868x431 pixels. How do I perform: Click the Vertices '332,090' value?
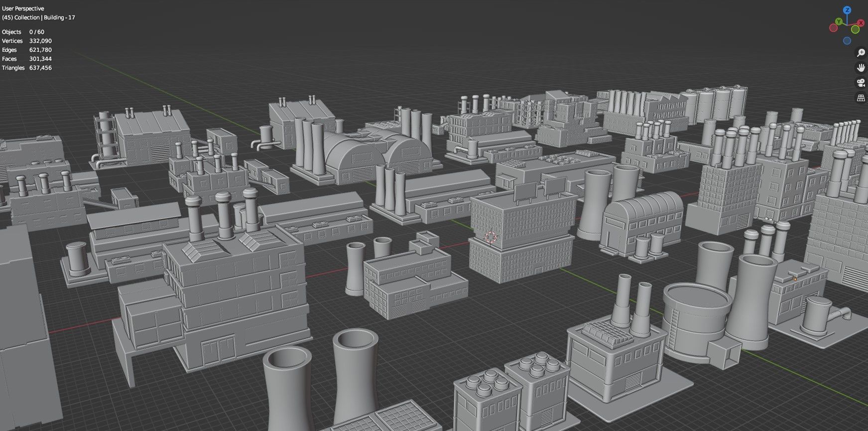point(40,41)
